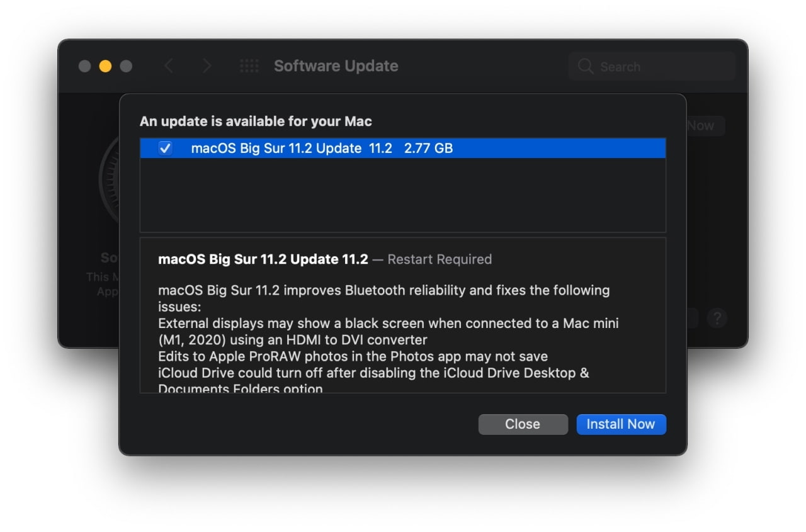
Task: Click the Show All grid icon
Action: point(250,66)
